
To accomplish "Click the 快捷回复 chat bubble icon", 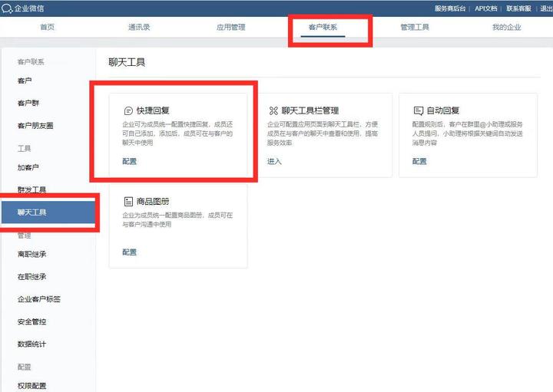I will click(128, 111).
